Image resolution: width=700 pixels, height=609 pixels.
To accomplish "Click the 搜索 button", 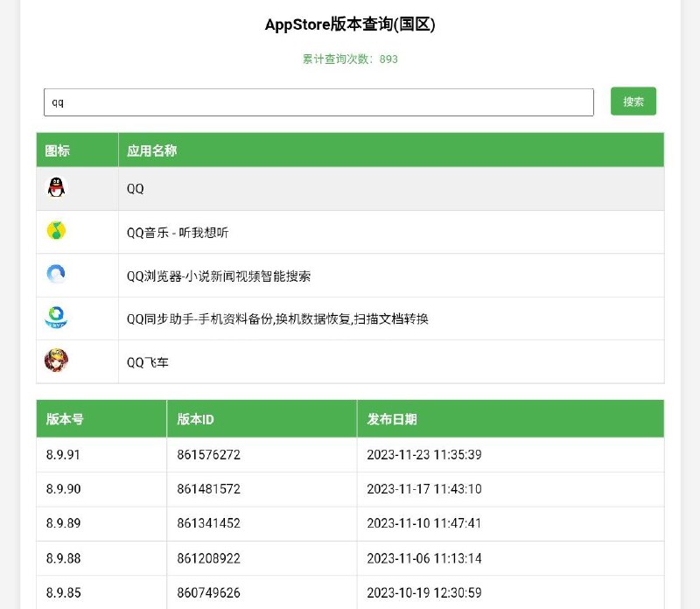I will coord(632,101).
